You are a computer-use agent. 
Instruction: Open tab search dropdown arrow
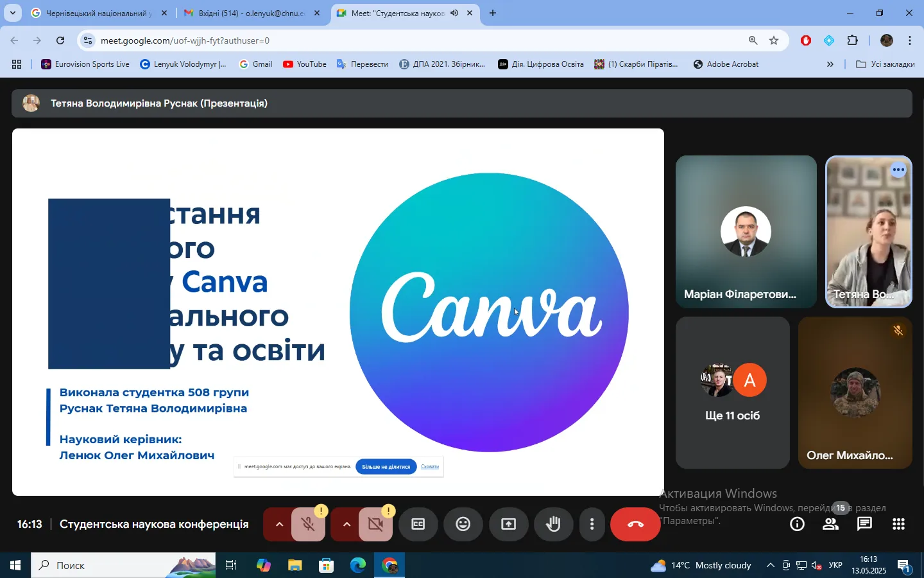pos(12,13)
